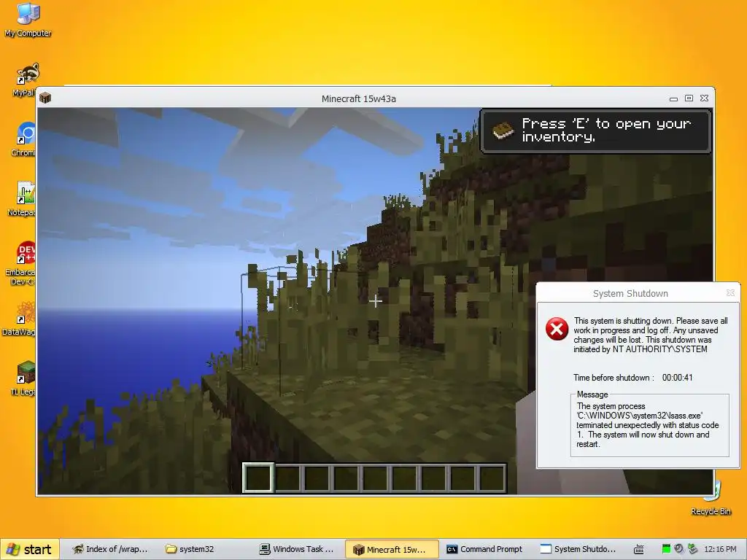Click the red error icon in System Shutdown
Viewport: 747px width, 560px height.
tap(557, 329)
